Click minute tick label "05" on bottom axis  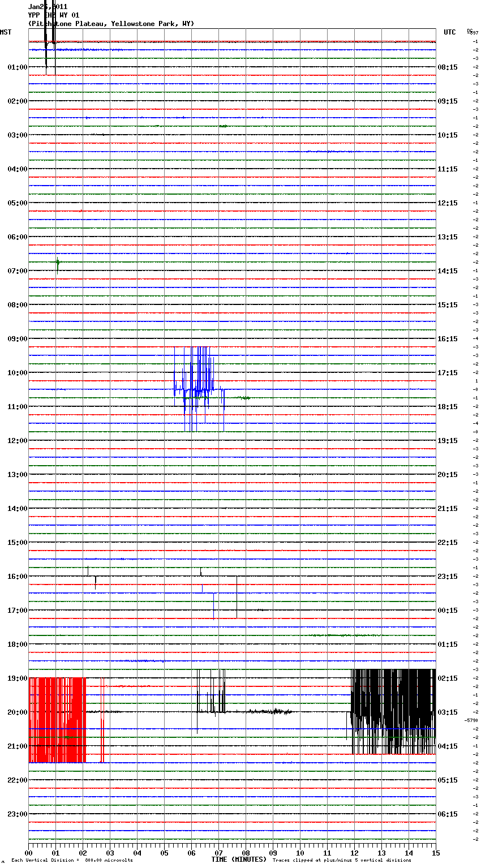tap(165, 853)
